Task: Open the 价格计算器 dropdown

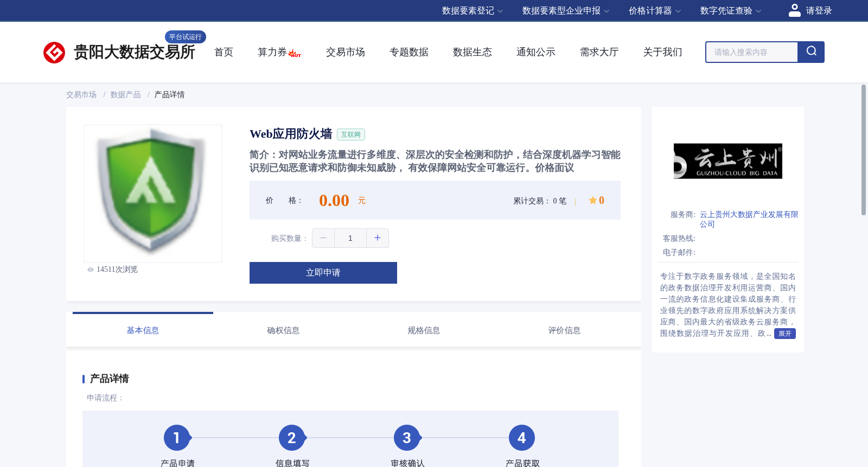Action: pyautogui.click(x=655, y=11)
